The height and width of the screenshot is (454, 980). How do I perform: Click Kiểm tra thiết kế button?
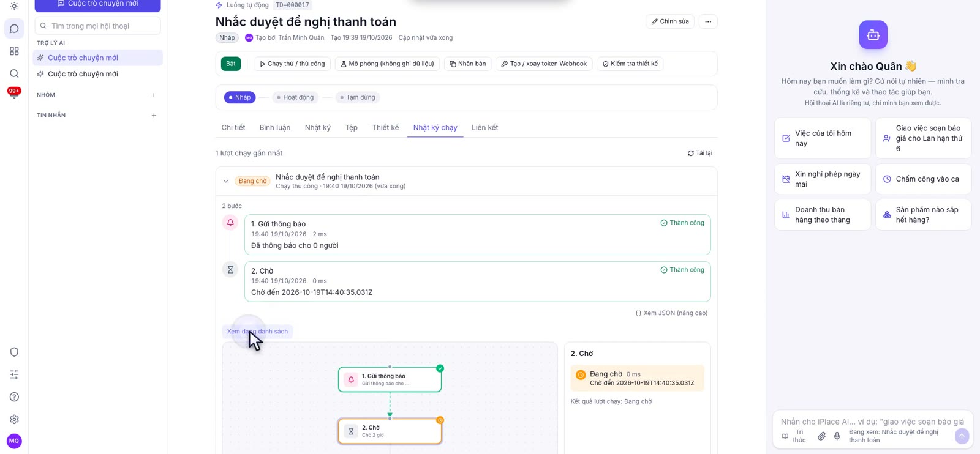coord(630,64)
